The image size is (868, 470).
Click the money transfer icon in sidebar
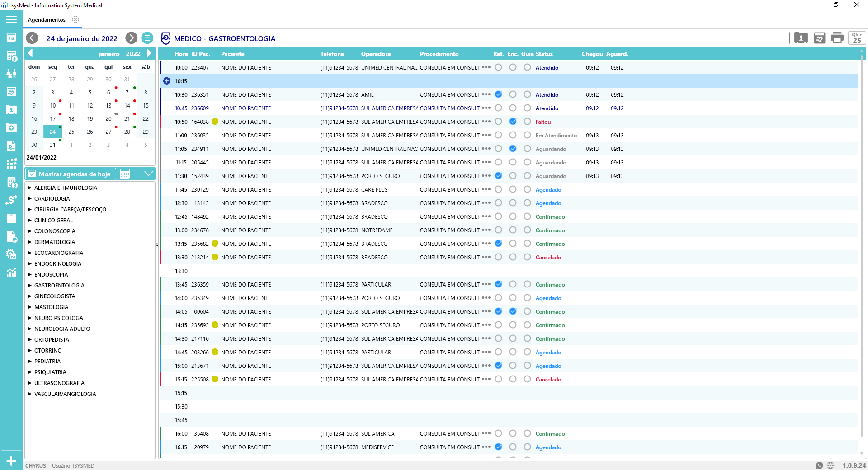11,200
